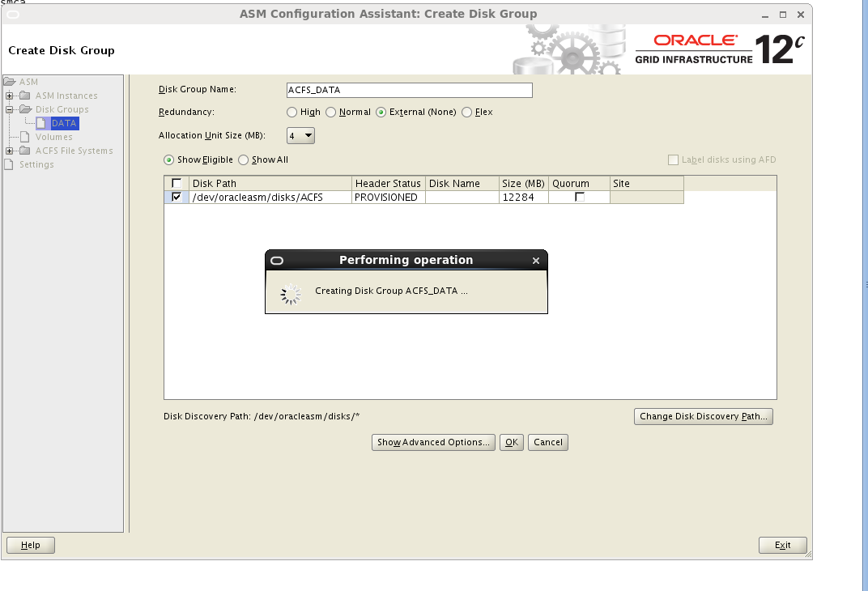Toggle Label disks using AFD checkbox
This screenshot has width=868, height=591.
673,160
